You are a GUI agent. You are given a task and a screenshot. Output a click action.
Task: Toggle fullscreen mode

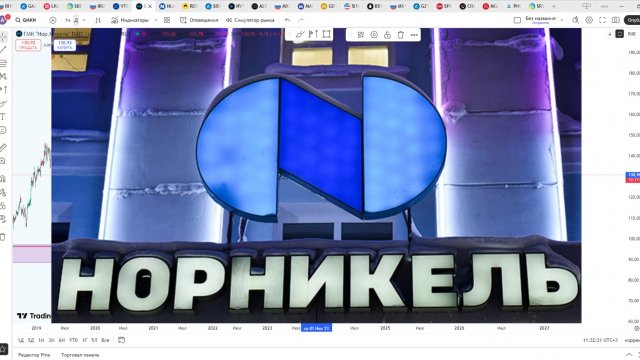pyautogui.click(x=602, y=20)
